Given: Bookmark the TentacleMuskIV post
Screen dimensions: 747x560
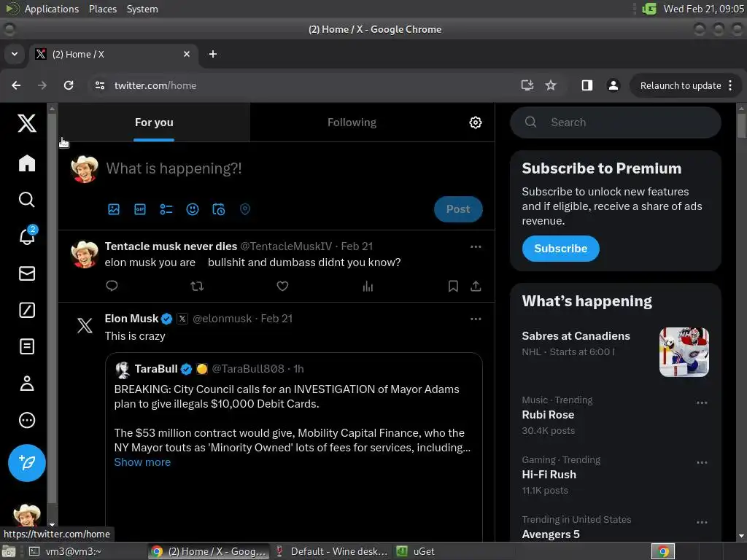Looking at the screenshot, I should click(453, 286).
